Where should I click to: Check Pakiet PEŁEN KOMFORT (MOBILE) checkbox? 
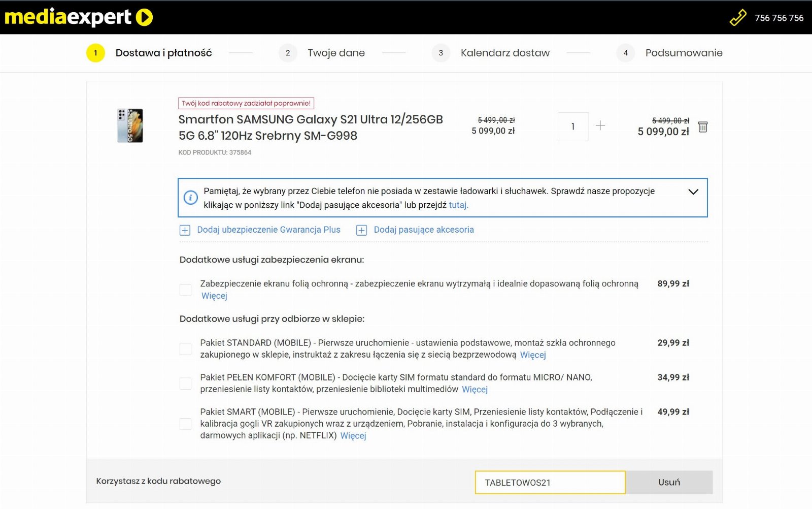186,383
